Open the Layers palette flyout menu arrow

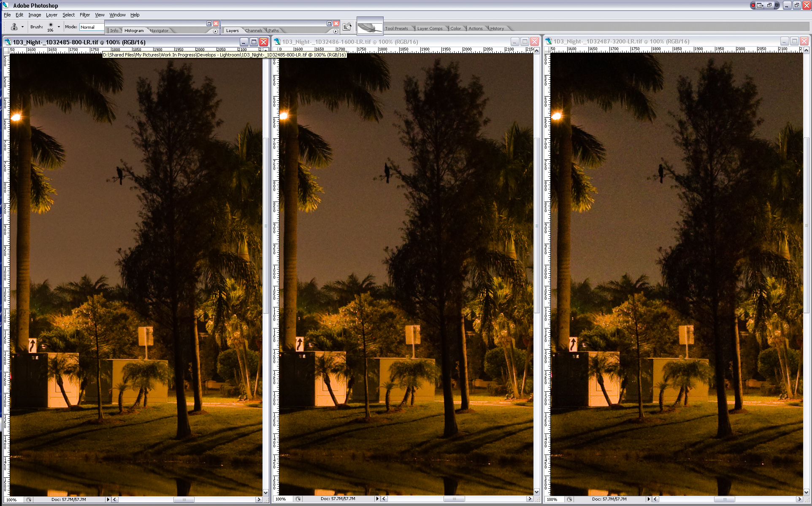336,31
